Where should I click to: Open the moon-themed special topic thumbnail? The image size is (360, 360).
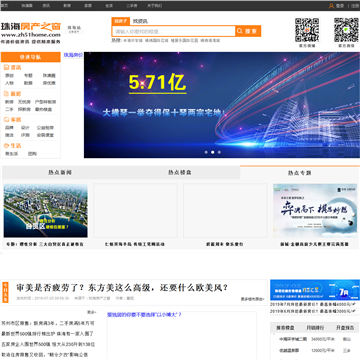coord(315,210)
